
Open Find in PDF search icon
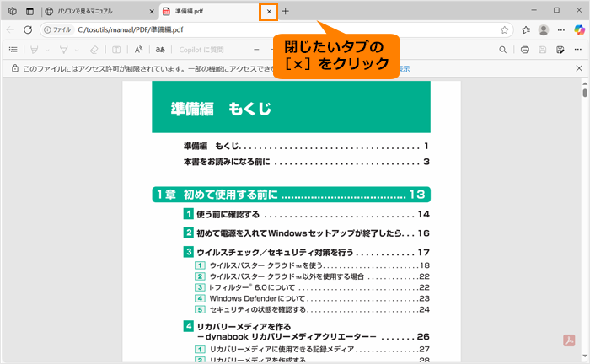click(502, 50)
